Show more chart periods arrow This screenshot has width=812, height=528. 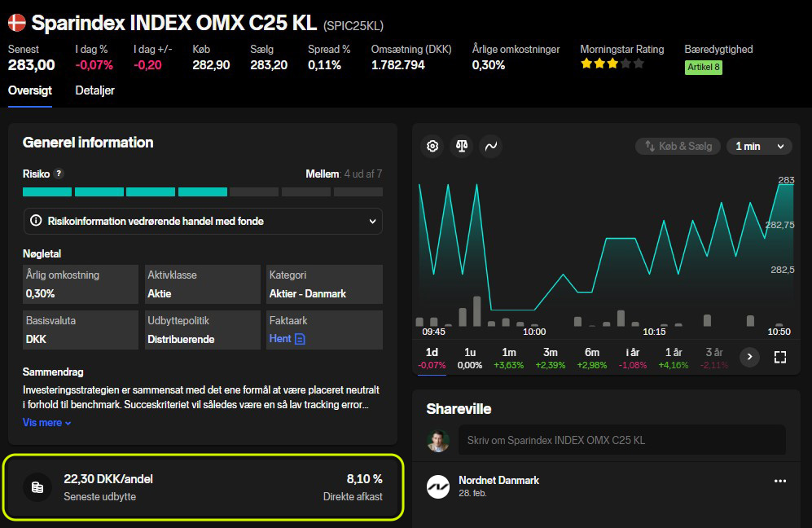tap(749, 357)
